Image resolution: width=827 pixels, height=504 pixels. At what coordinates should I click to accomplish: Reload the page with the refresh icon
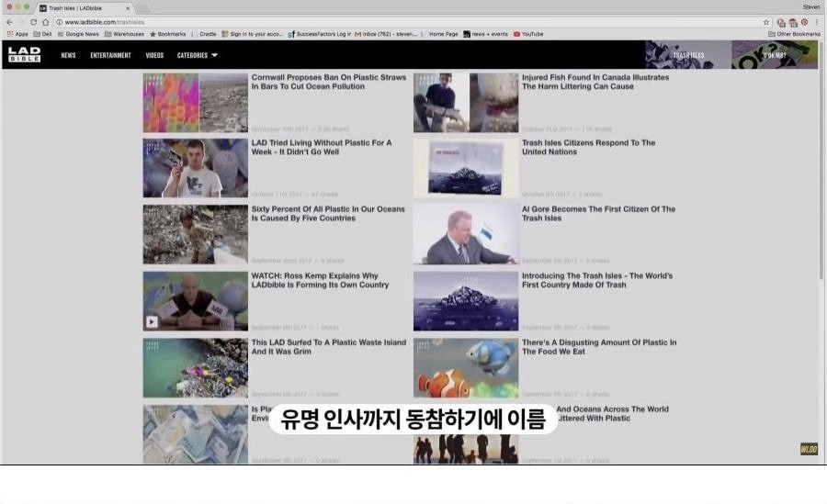tap(34, 22)
